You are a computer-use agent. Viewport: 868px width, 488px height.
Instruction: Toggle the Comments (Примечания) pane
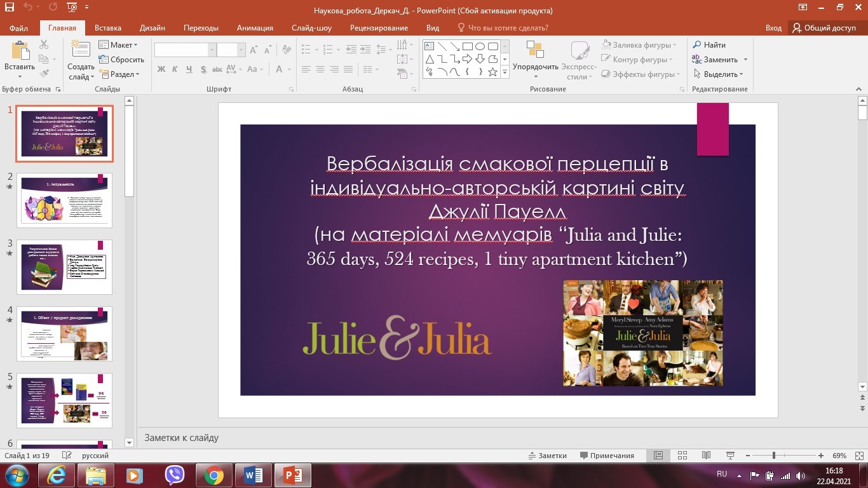[x=607, y=456]
